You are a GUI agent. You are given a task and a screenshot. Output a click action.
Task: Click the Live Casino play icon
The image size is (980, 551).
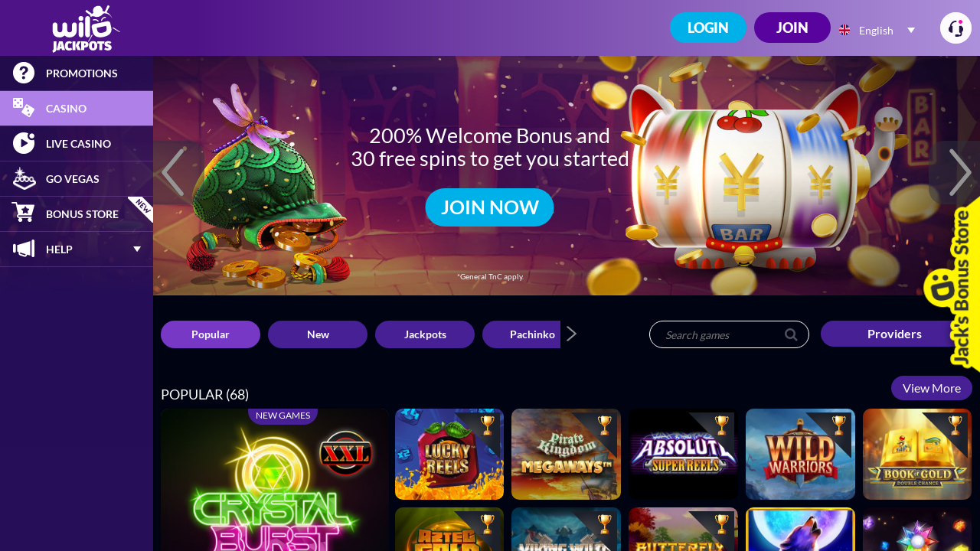(x=24, y=143)
